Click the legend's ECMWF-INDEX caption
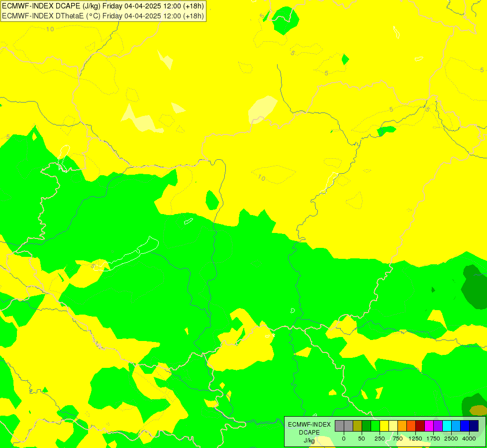 click(309, 425)
